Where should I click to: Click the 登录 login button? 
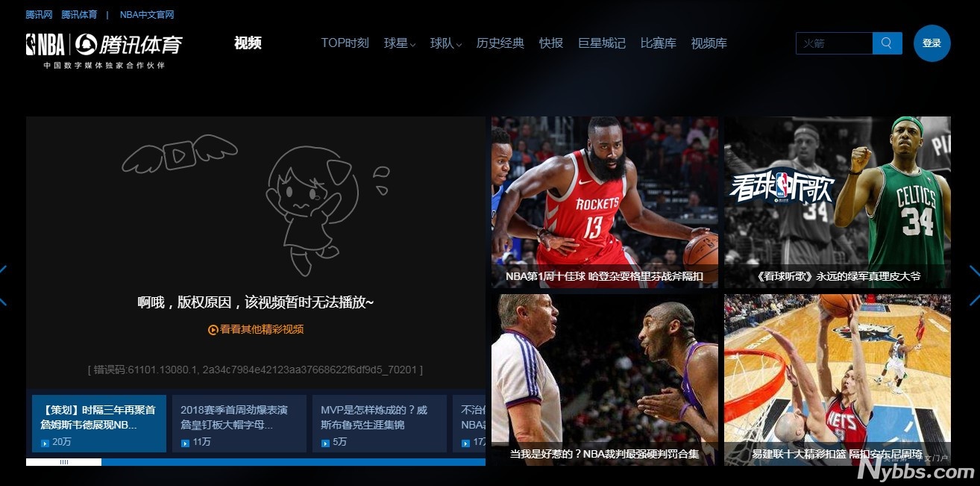point(932,43)
